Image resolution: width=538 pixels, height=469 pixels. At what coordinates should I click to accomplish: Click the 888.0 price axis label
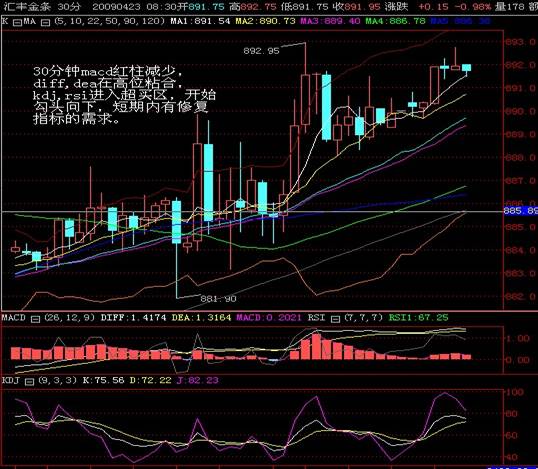(x=520, y=157)
